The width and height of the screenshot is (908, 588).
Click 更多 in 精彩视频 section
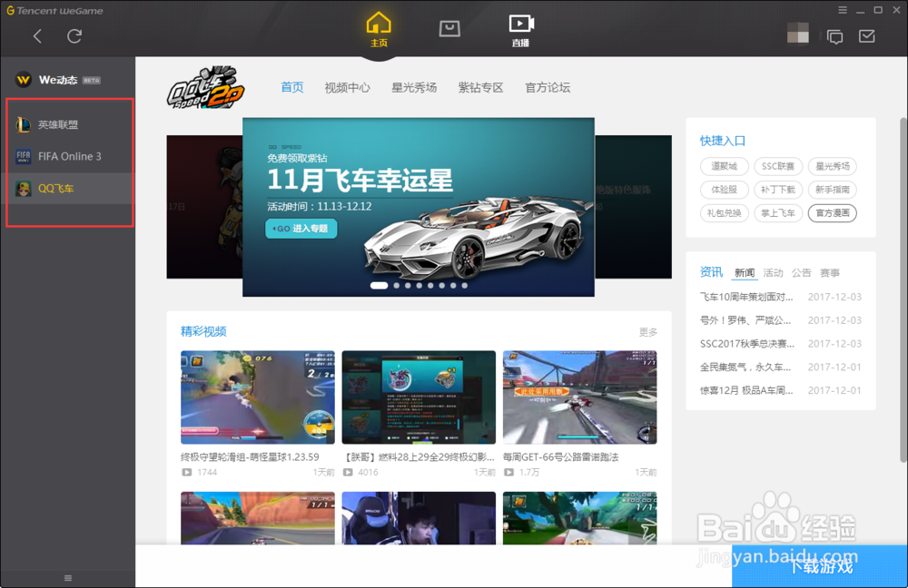click(x=648, y=332)
